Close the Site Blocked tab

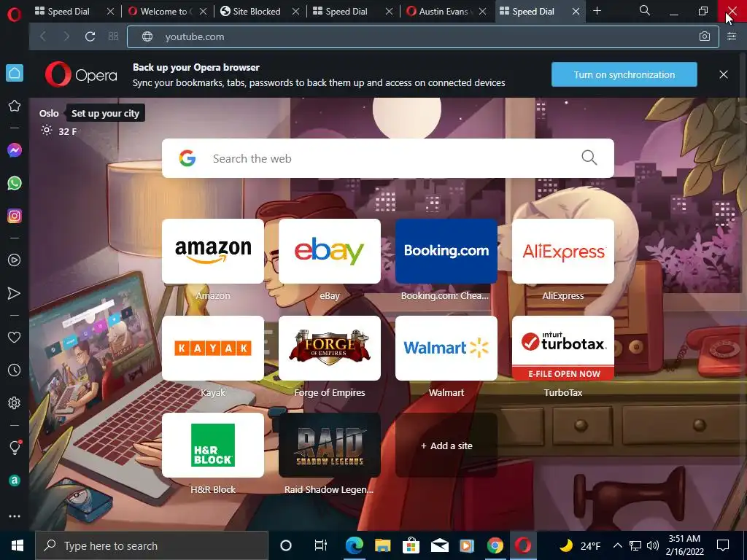[x=296, y=12]
